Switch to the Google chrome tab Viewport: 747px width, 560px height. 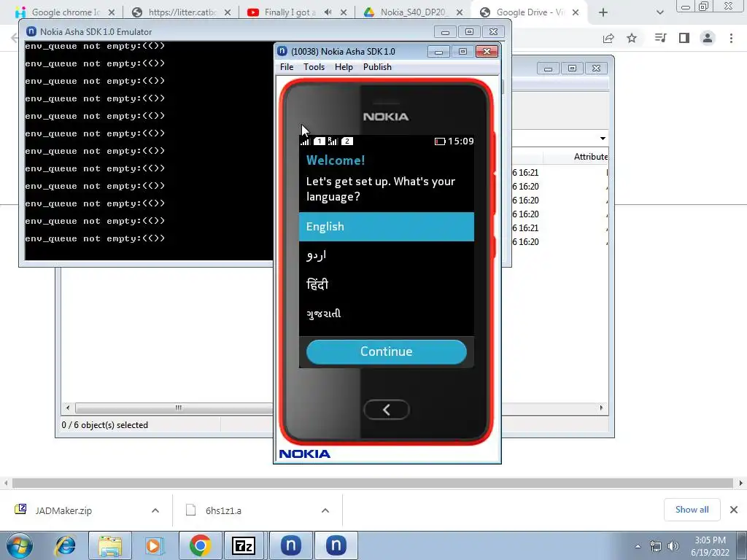65,12
